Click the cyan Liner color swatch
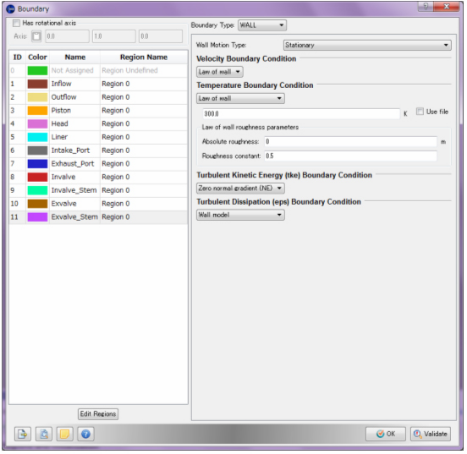 coord(37,137)
